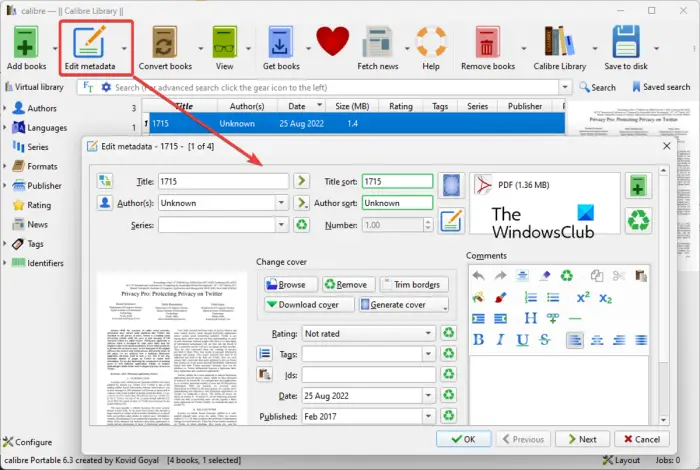Sort by the Size (MB) column header
Image resolution: width=700 pixels, height=470 pixels.
click(x=352, y=106)
